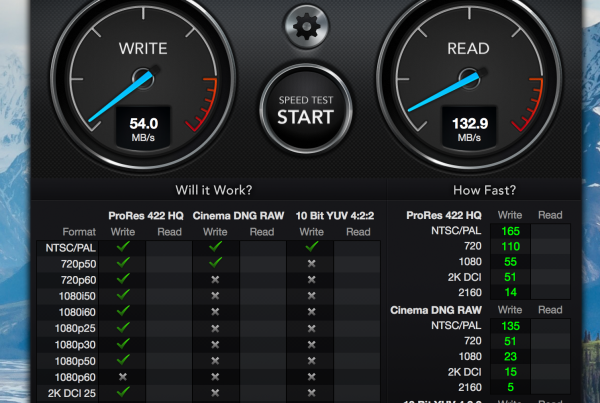Click the 1080p60 format row label
This screenshot has width=600, height=403.
[x=75, y=377]
